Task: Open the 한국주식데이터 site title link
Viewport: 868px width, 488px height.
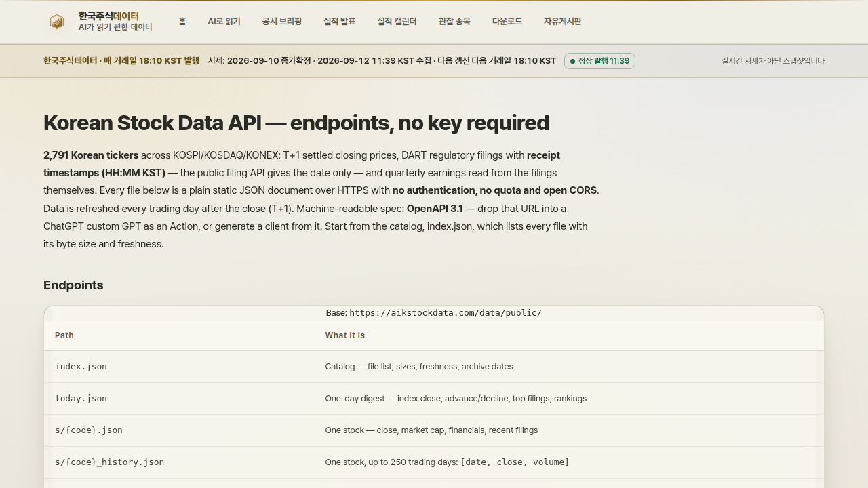Action: tap(108, 16)
